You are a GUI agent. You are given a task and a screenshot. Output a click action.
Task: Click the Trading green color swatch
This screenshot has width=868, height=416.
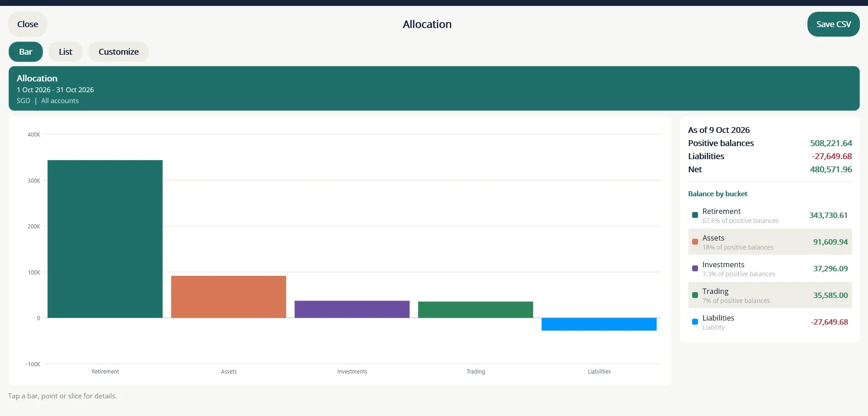pyautogui.click(x=695, y=295)
